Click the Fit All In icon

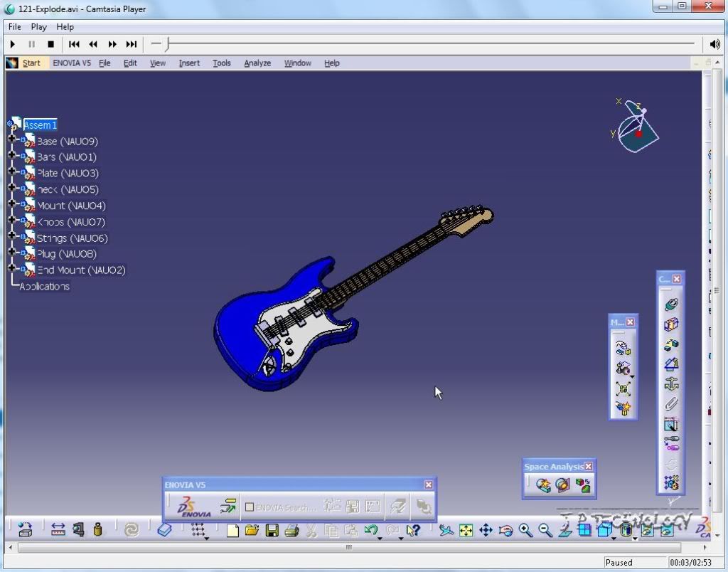(x=466, y=530)
